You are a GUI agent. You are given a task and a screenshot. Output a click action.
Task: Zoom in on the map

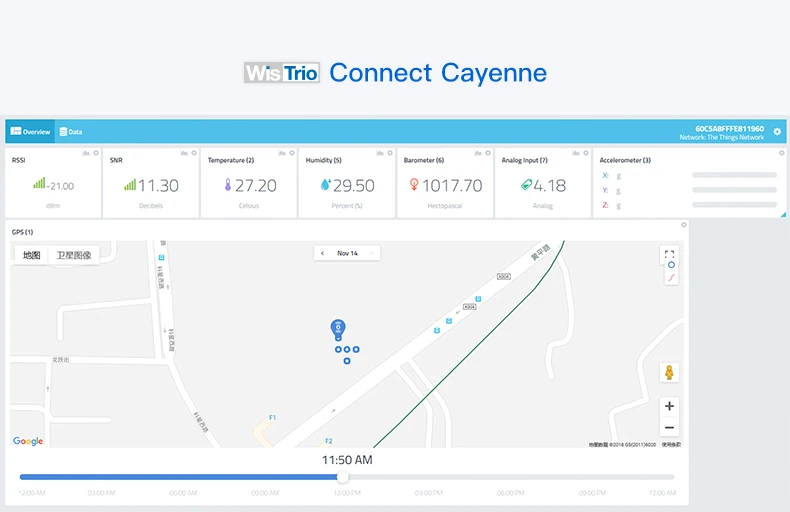(669, 406)
